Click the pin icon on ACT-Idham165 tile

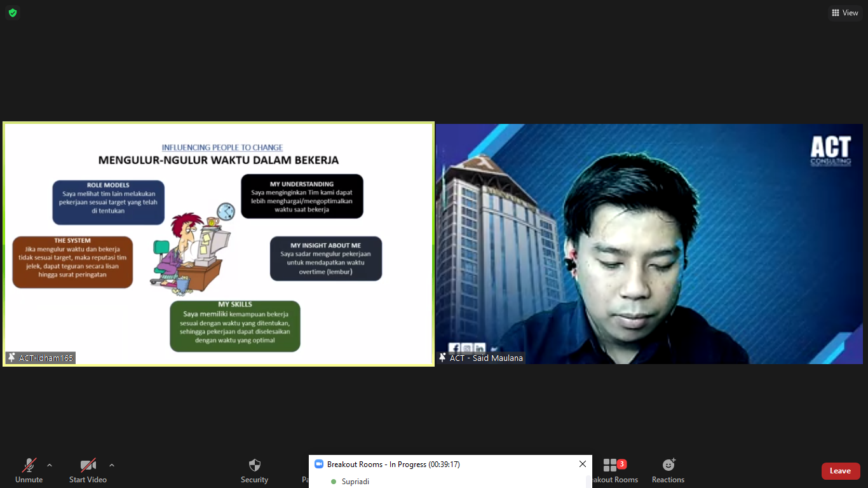coord(11,358)
